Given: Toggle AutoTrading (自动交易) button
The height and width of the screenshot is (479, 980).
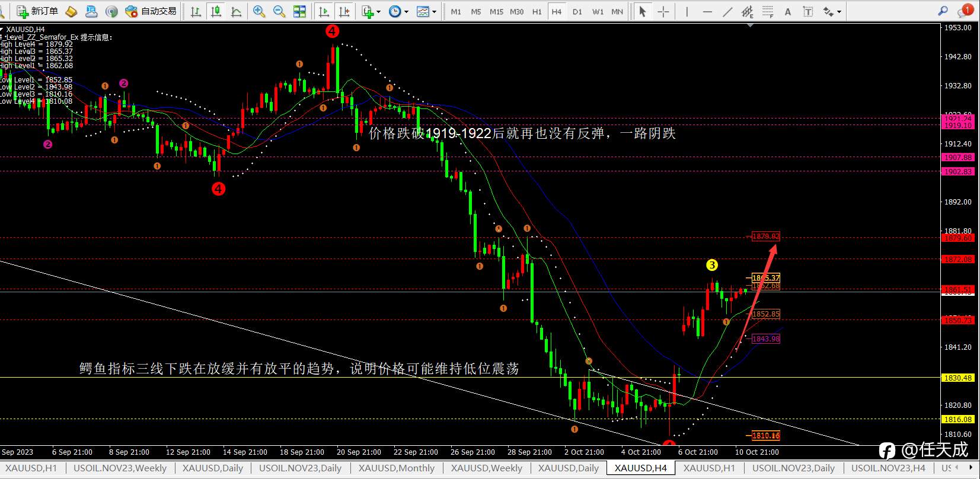Looking at the screenshot, I should point(151,11).
